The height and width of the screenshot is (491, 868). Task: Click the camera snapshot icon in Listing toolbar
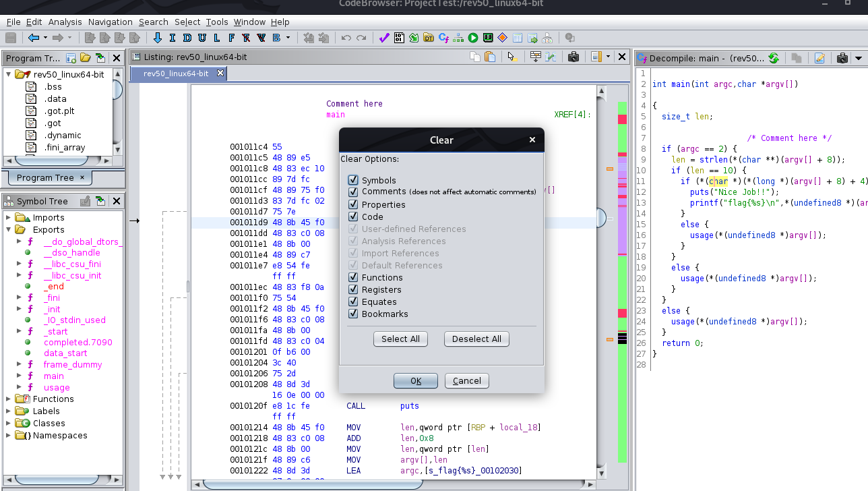tap(573, 57)
